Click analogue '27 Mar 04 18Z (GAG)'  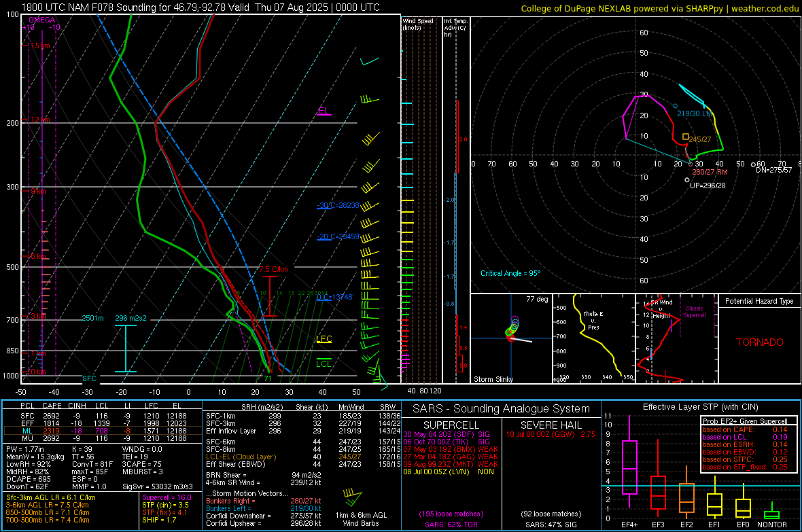coord(439,457)
